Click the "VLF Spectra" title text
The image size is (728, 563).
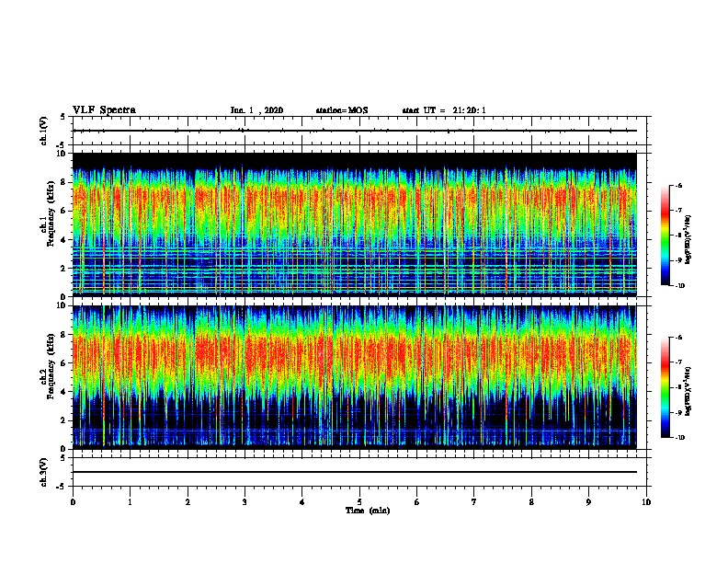click(104, 110)
